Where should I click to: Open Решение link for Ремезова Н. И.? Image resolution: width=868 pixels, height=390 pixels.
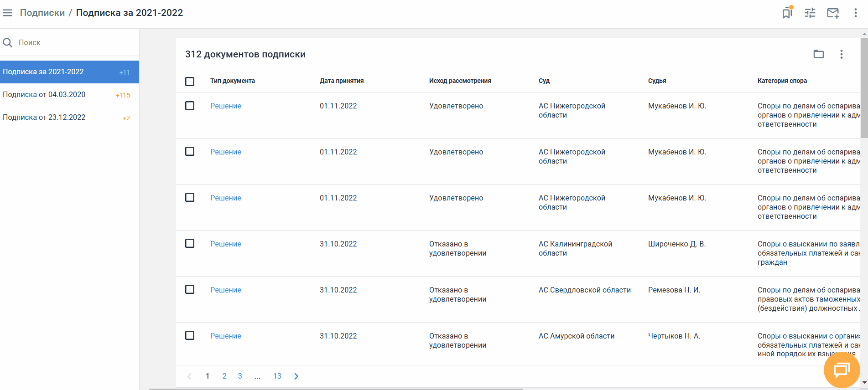pyautogui.click(x=226, y=290)
